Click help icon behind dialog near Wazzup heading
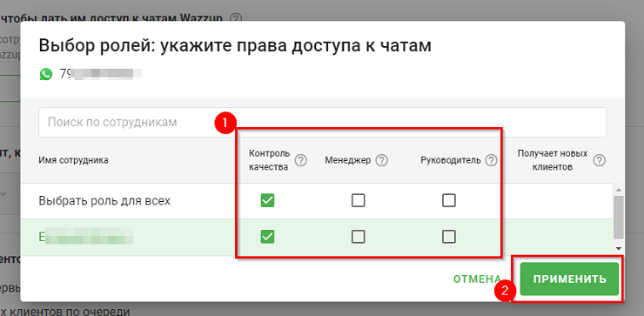 coord(236,18)
